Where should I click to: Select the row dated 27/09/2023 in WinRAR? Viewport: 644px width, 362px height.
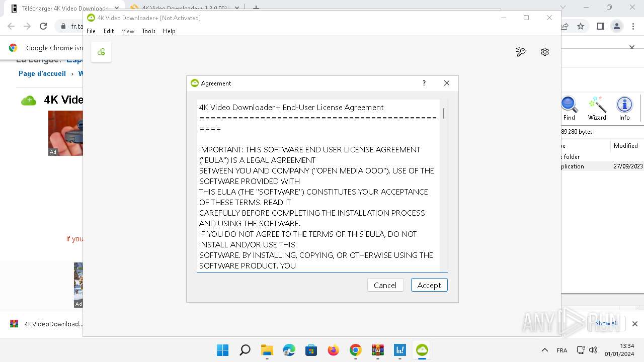pyautogui.click(x=602, y=166)
